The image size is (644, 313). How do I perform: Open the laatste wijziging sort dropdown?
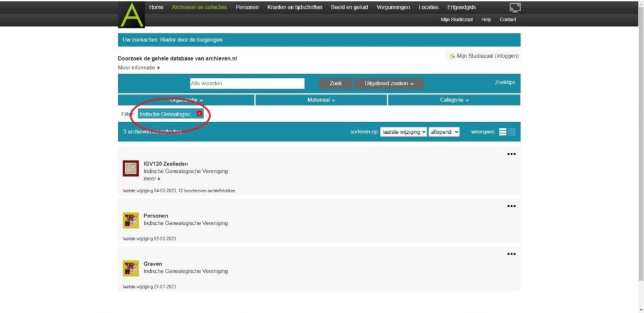point(403,132)
